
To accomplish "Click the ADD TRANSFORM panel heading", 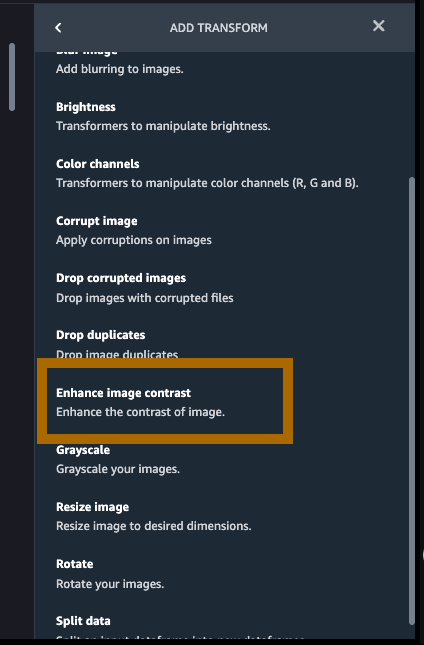I will [218, 28].
